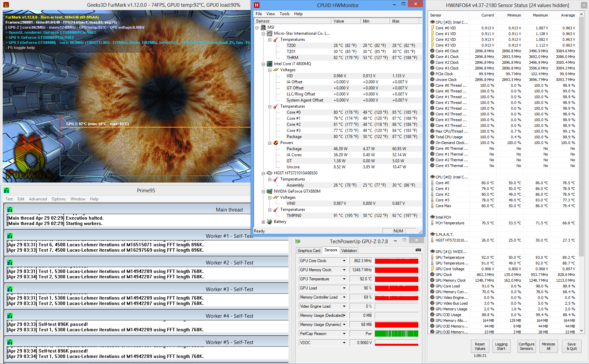Viewport: 589px width, 364px height.
Task: Select the THRM temperature row in HWMonitor
Action: pyautogui.click(x=337, y=58)
